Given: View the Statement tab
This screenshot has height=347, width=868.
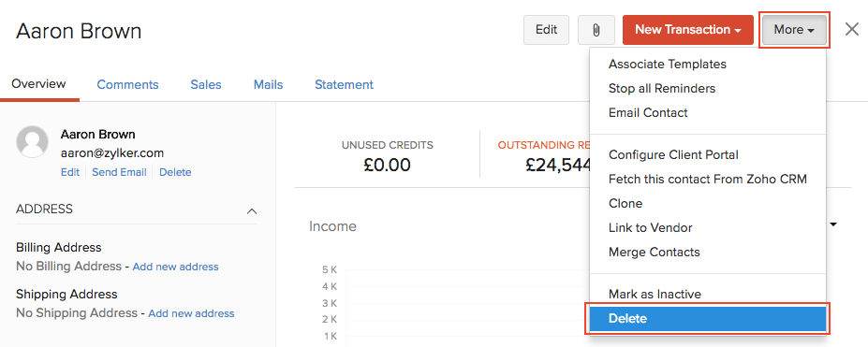Looking at the screenshot, I should coord(344,84).
